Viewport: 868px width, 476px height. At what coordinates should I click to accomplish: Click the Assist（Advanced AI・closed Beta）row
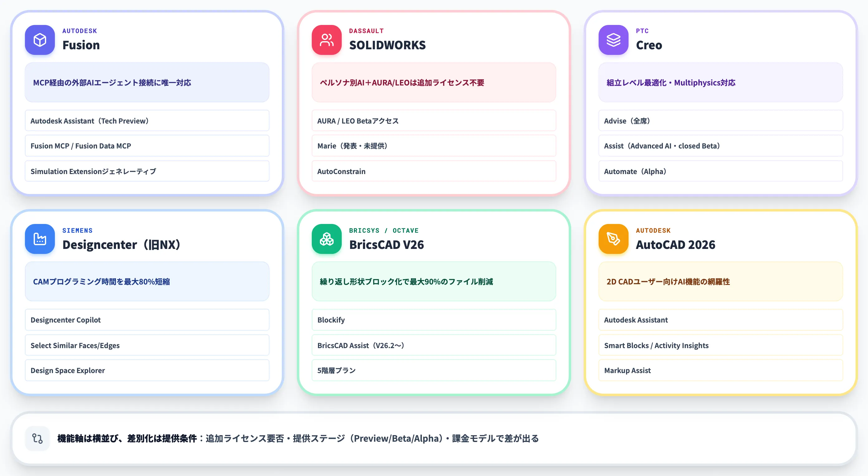click(x=721, y=146)
